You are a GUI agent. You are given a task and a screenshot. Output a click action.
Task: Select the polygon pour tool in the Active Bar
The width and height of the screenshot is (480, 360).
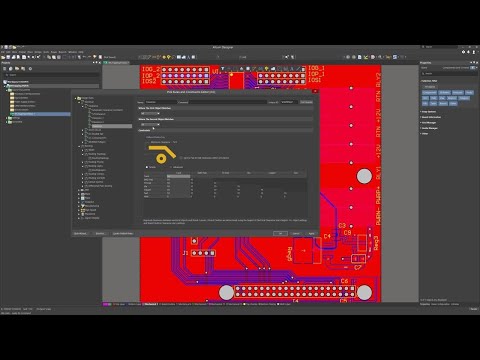point(273,69)
